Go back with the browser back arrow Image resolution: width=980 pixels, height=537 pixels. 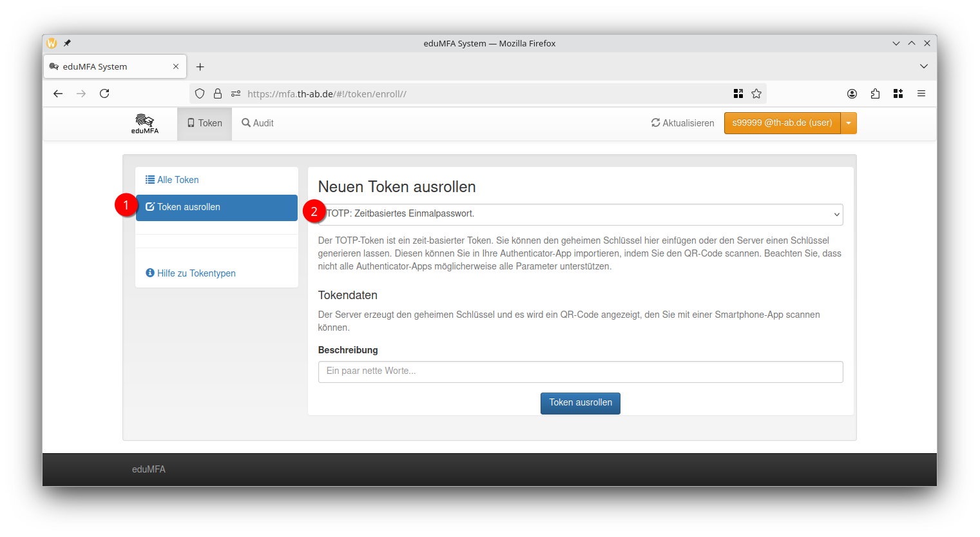58,93
